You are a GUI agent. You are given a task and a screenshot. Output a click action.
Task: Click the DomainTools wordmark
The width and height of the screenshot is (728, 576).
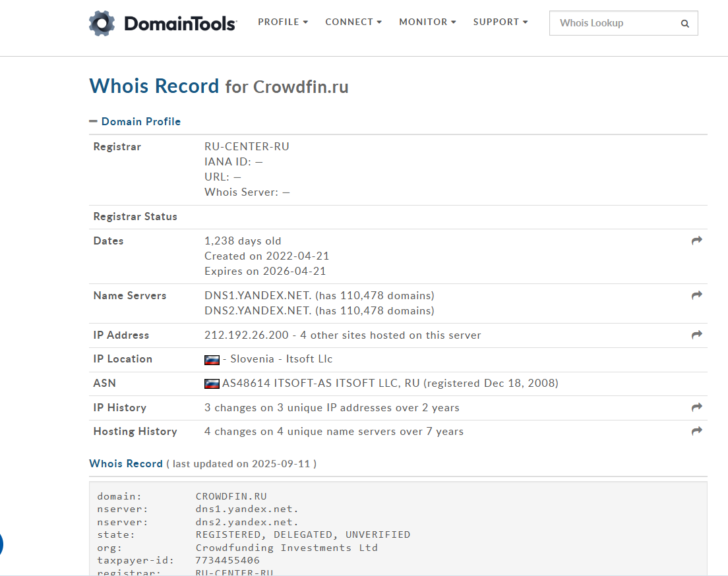point(181,24)
